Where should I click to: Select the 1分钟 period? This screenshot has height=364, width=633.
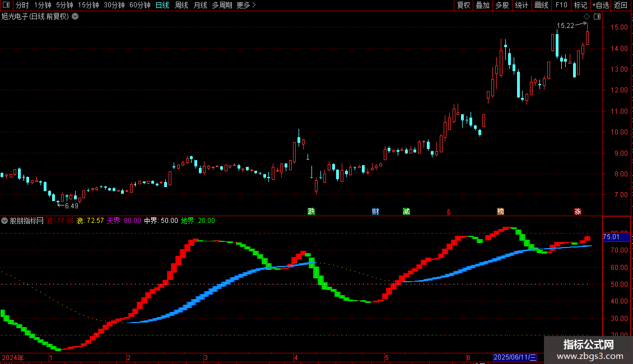43,5
